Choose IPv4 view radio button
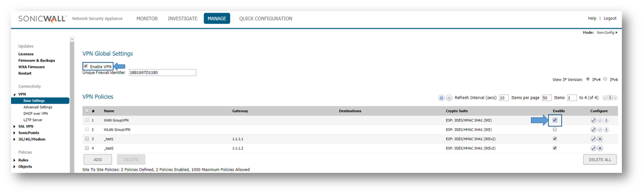 click(588, 79)
